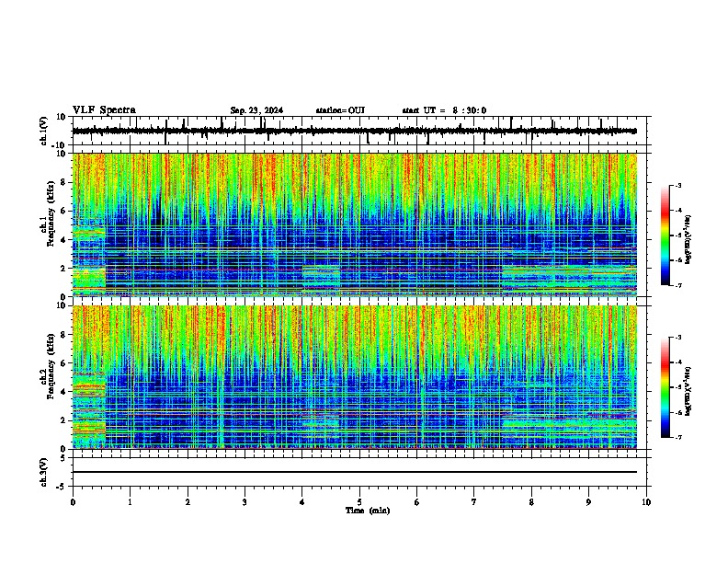Click the "-3" label on the ch.1 color scale
The height and width of the screenshot is (563, 728).
(678, 186)
